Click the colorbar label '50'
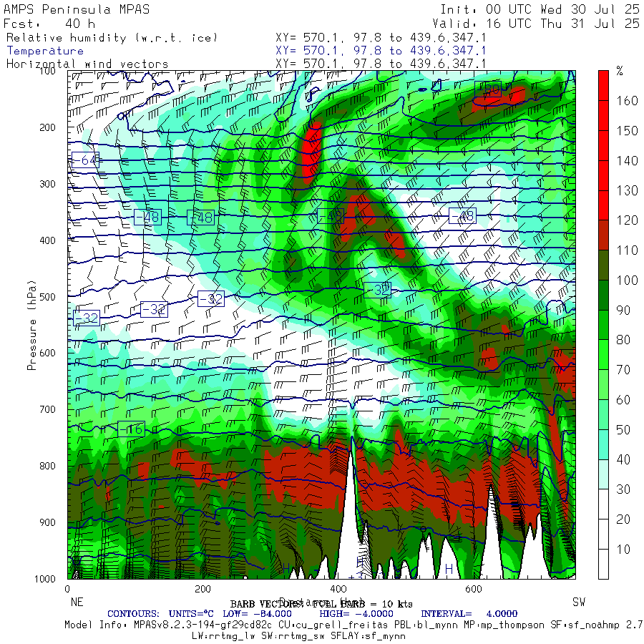This screenshot has width=644, height=644. coord(623,430)
